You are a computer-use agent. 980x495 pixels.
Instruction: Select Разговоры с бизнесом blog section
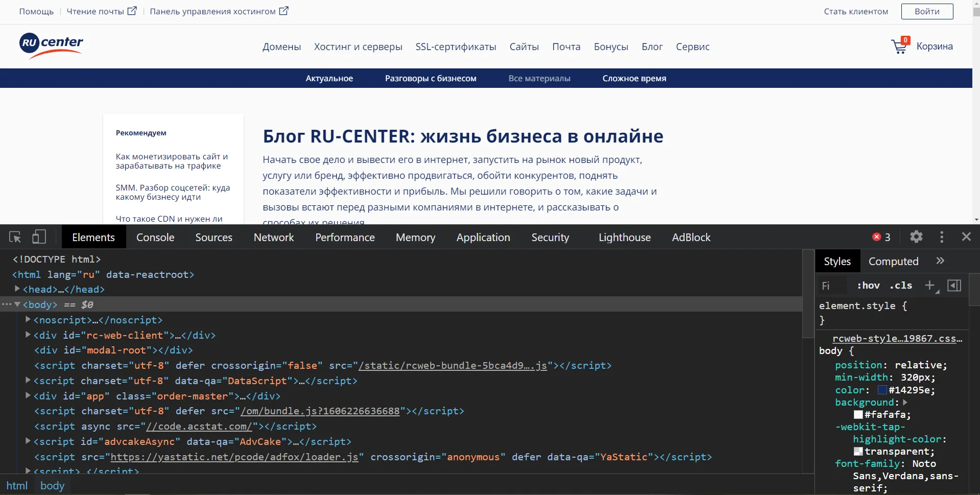[431, 78]
